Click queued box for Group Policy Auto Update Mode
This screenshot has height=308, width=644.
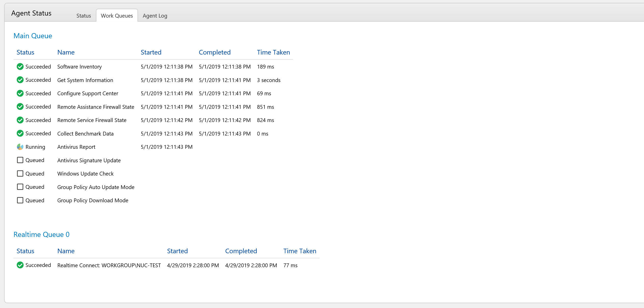[x=20, y=187]
